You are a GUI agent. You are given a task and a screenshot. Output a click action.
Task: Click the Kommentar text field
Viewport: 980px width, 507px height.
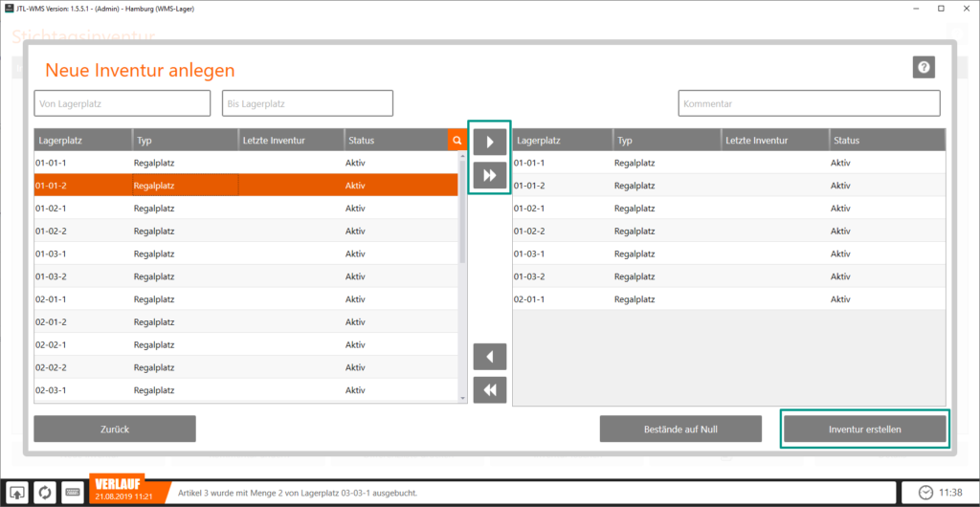(x=809, y=103)
